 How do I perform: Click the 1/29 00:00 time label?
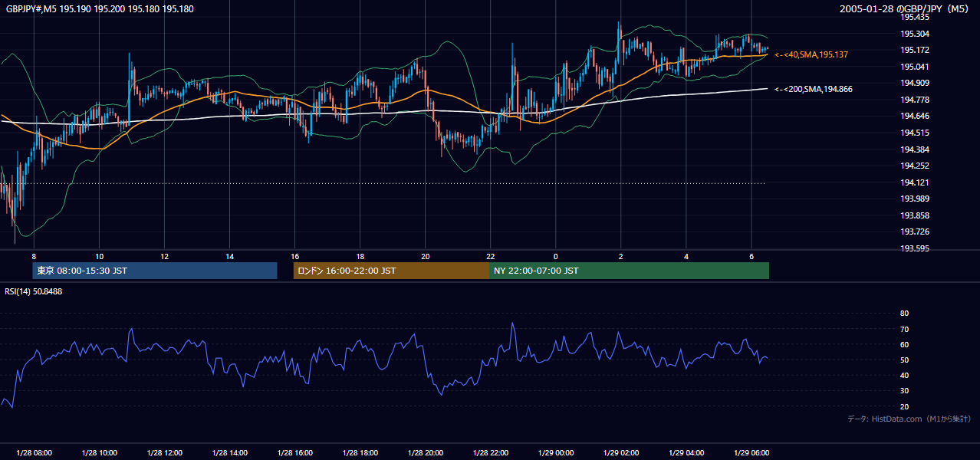coord(556,452)
